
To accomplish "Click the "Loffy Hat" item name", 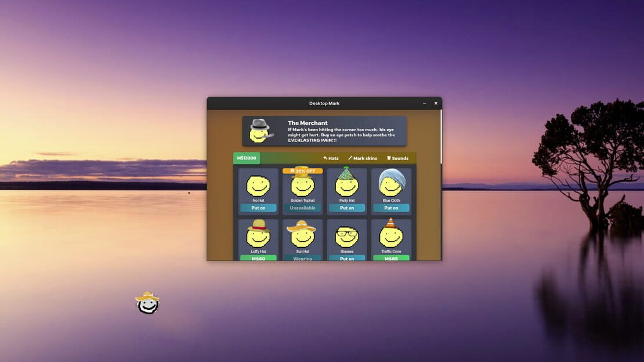I will click(258, 251).
